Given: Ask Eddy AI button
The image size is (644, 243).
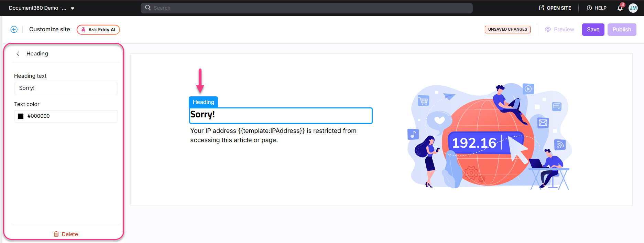Looking at the screenshot, I should [98, 30].
